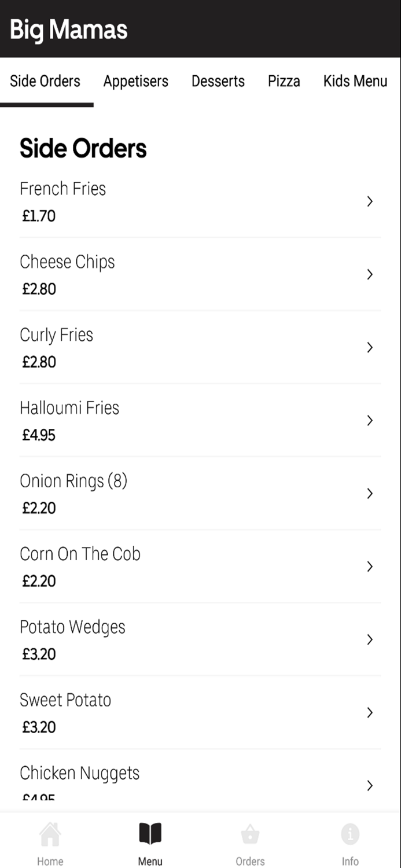Tap the Sweet Potato chevron arrow
Viewport: 401px width, 868px height.
pos(370,712)
